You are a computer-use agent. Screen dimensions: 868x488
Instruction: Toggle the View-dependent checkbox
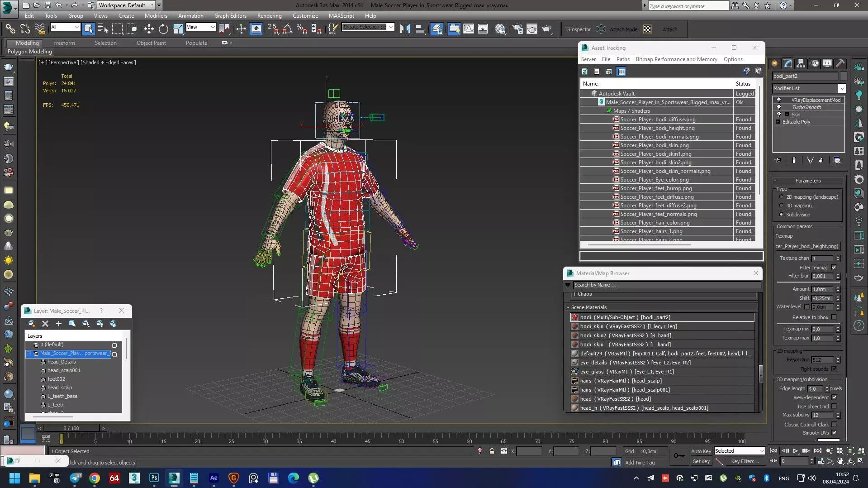[x=834, y=397]
